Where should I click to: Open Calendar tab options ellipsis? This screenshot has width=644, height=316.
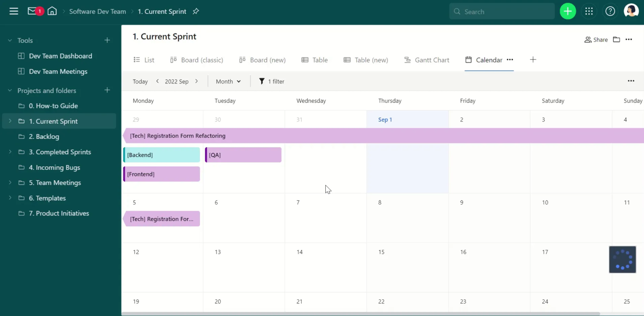point(510,60)
